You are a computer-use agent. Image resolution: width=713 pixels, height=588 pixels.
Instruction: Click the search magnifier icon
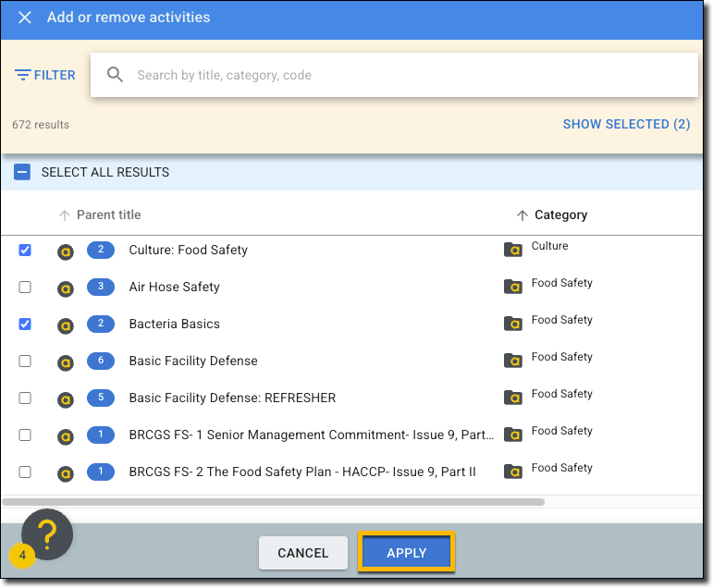pyautogui.click(x=116, y=75)
